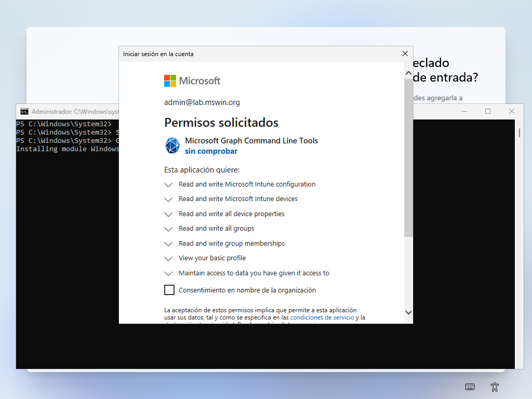Expand Read and write all device properties

(168, 214)
